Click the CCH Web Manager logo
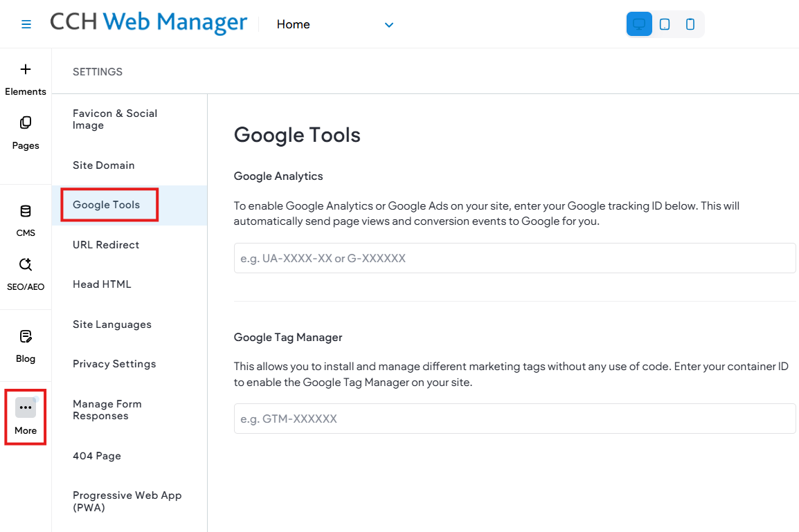 coord(148,22)
